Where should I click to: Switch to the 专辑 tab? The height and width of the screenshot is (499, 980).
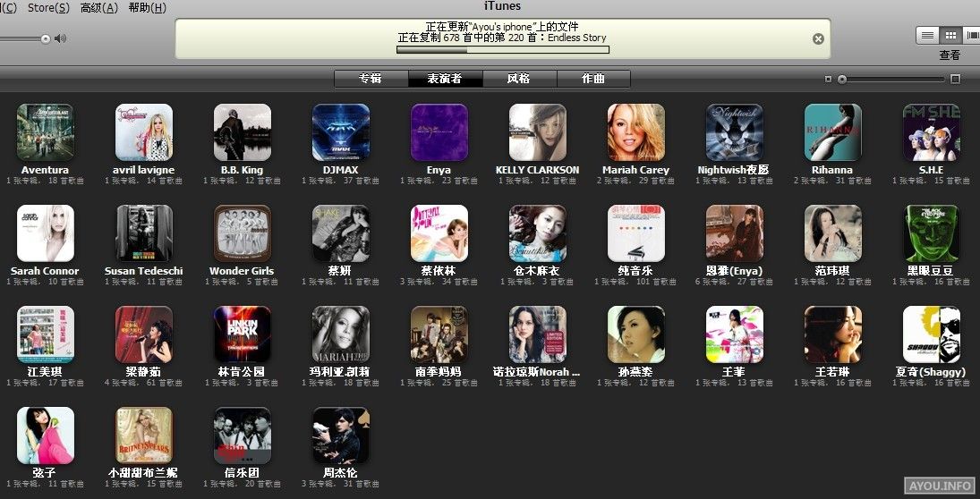coord(371,79)
